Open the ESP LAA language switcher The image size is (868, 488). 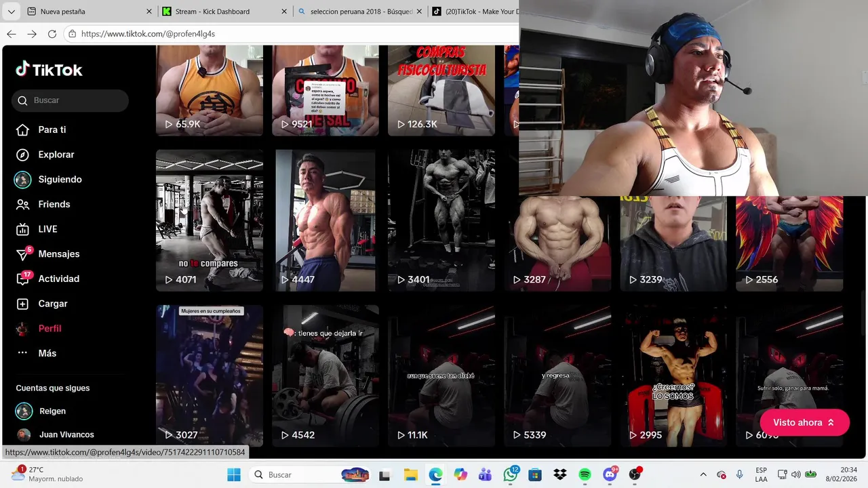pos(762,474)
